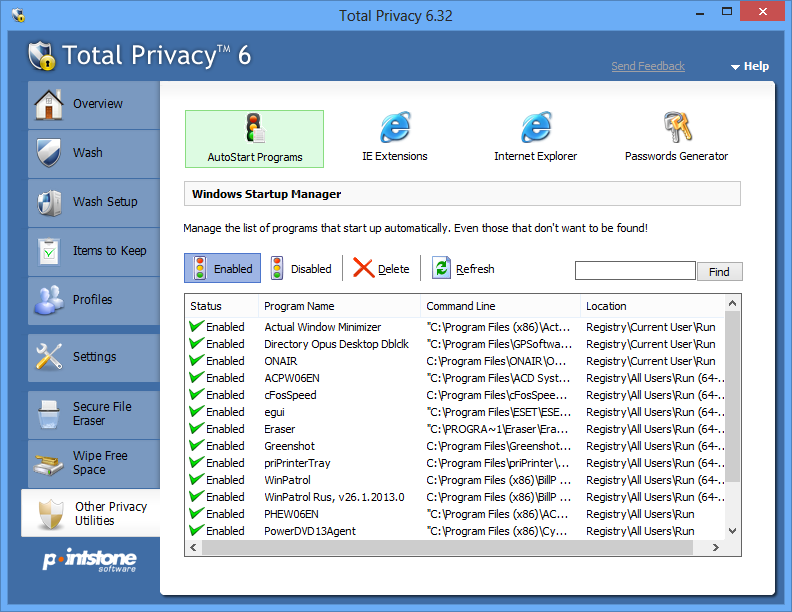The width and height of the screenshot is (792, 612).
Task: Click the PowerDVD13Agent program name
Action: coord(310,531)
